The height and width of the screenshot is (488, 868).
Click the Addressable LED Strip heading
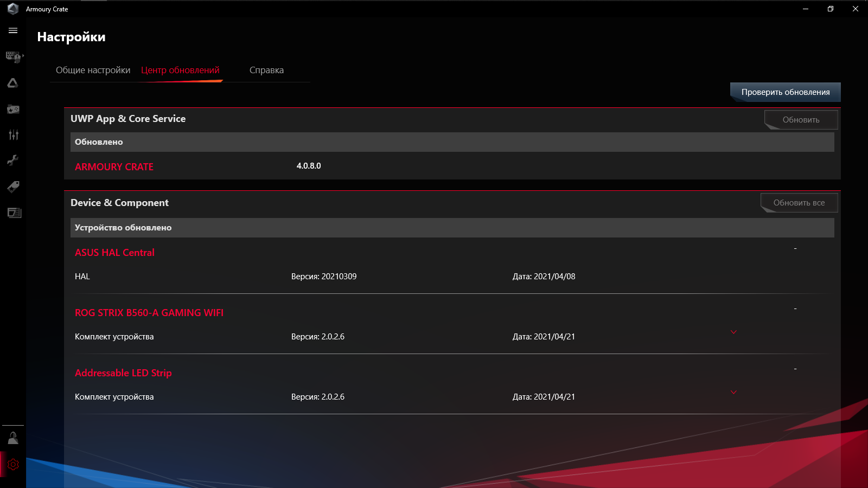coord(123,373)
